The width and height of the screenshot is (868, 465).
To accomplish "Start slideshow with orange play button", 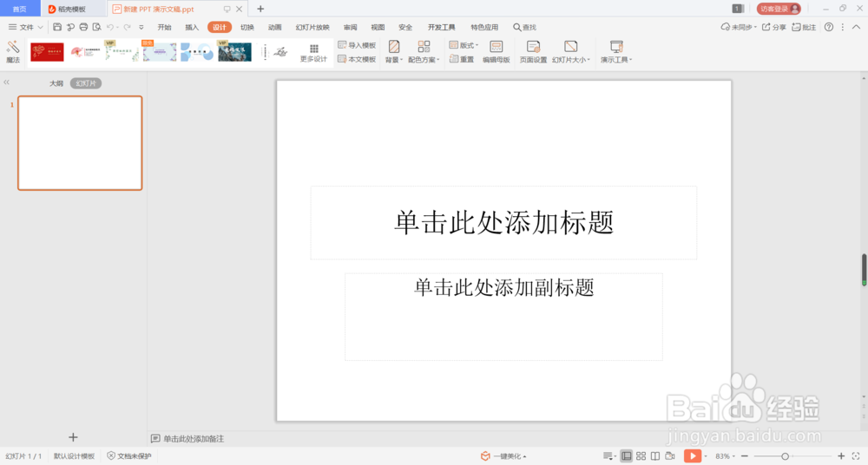I will (x=692, y=455).
